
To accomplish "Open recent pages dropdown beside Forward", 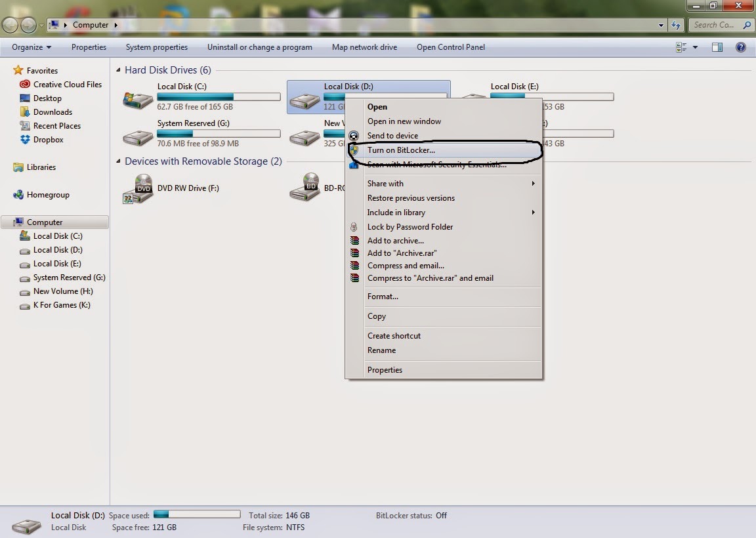I will click(41, 25).
